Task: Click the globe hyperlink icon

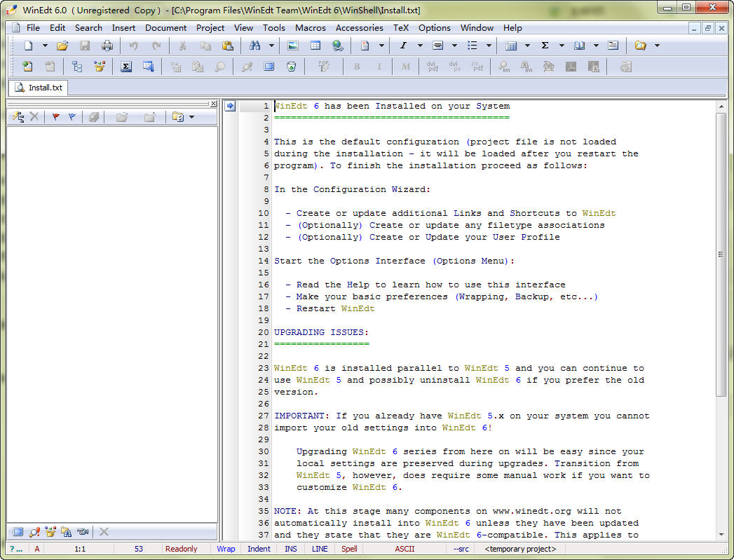Action: 338,46
